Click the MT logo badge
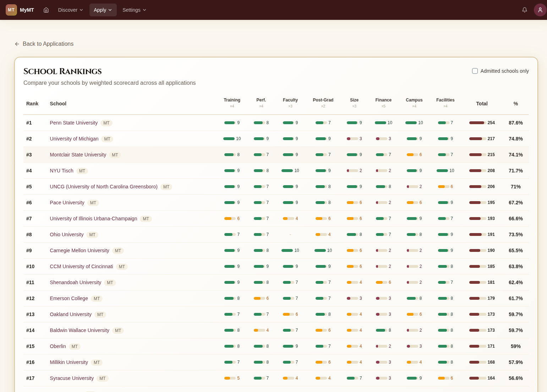 point(11,10)
